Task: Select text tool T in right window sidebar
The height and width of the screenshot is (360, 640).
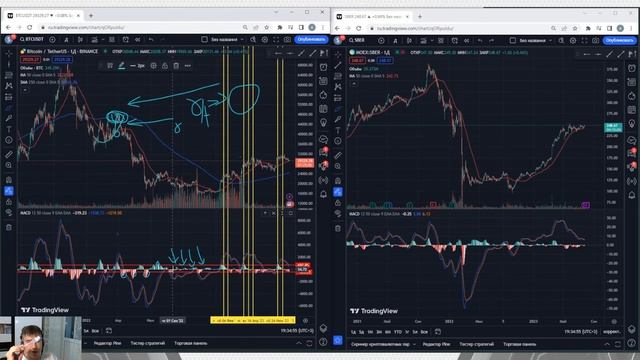Action: pos(338,130)
